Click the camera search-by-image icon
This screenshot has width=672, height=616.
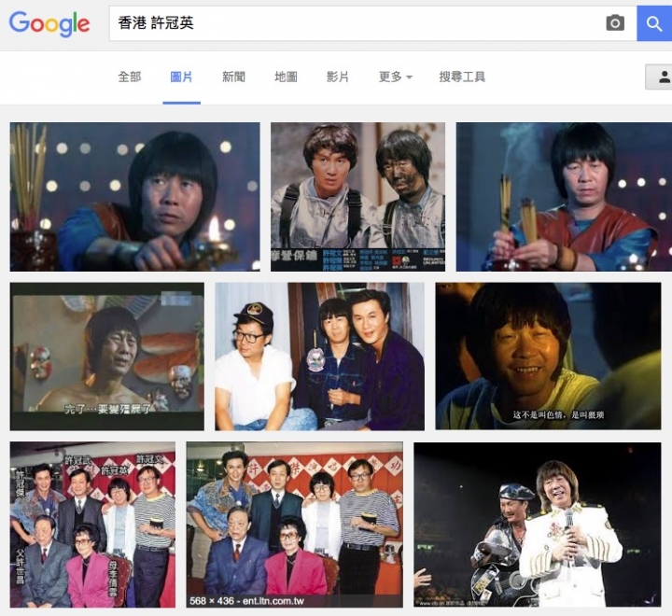click(x=615, y=23)
